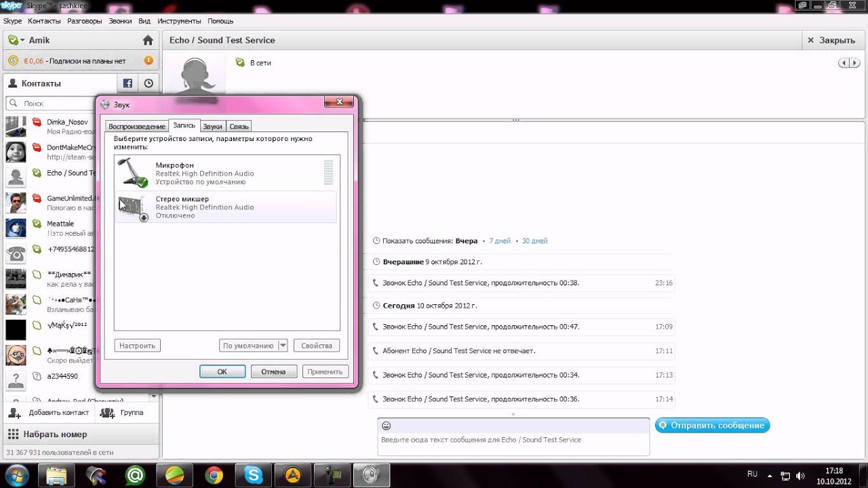Click the orange subscription alert icon
Screen dimensions: 868x488
tap(149, 61)
